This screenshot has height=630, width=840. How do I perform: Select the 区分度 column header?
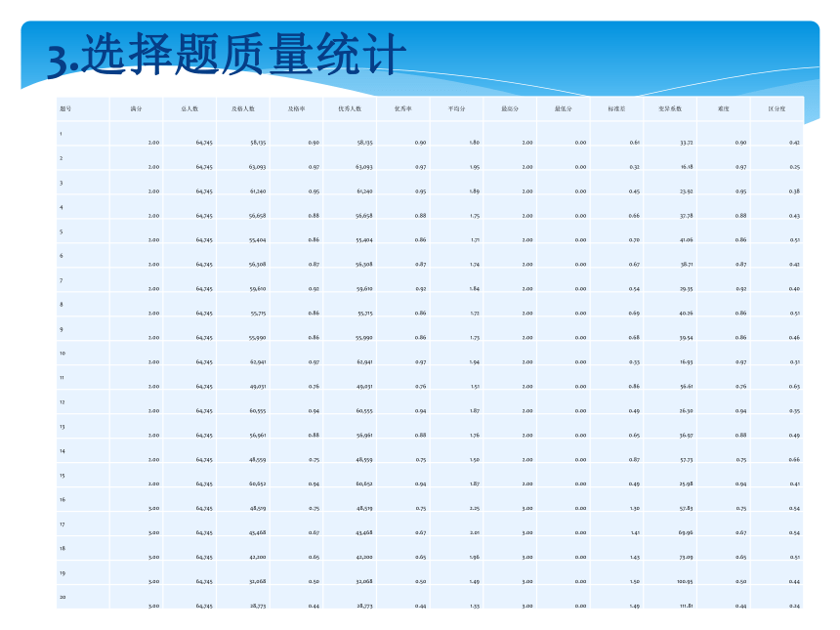pyautogui.click(x=777, y=108)
